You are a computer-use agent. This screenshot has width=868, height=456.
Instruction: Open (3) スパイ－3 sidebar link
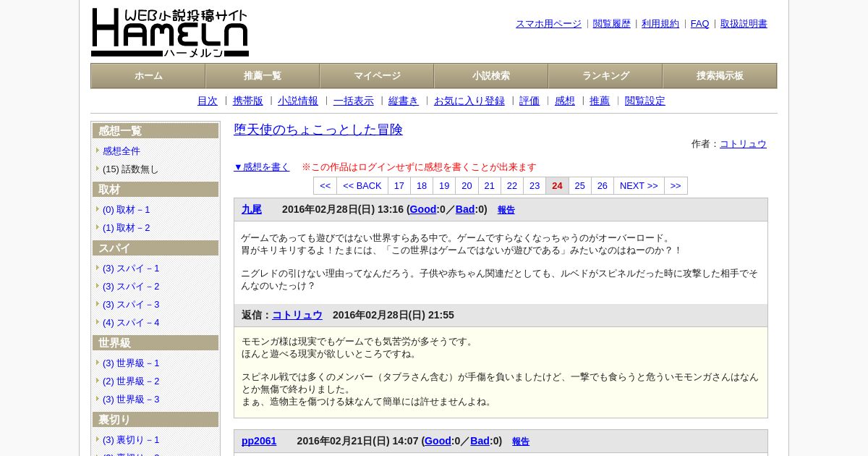click(131, 305)
